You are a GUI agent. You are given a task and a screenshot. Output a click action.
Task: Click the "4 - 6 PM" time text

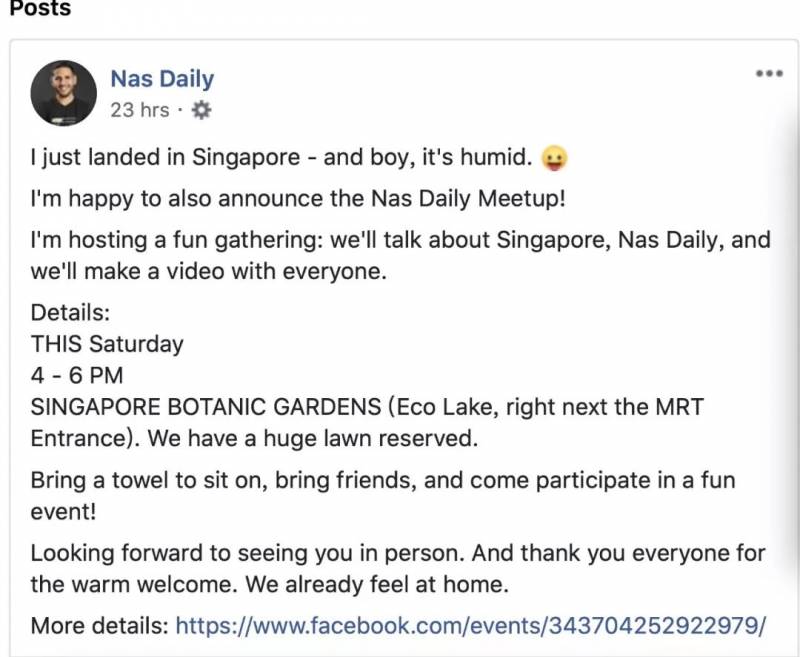click(x=77, y=376)
